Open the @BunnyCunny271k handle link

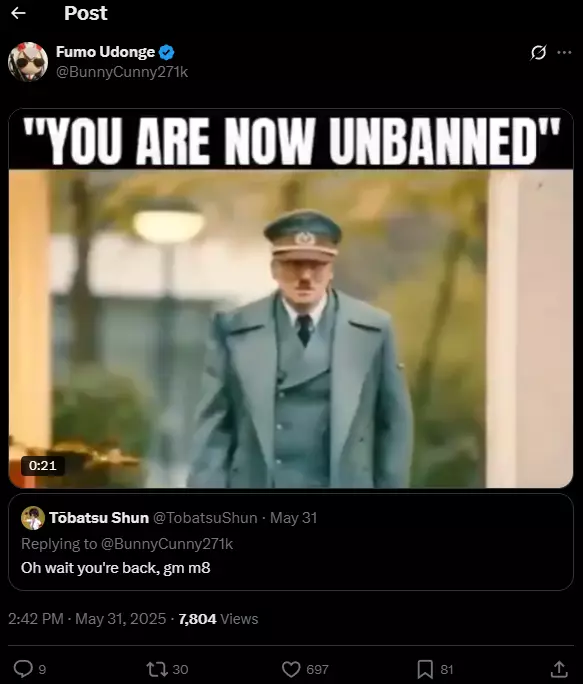point(122,72)
